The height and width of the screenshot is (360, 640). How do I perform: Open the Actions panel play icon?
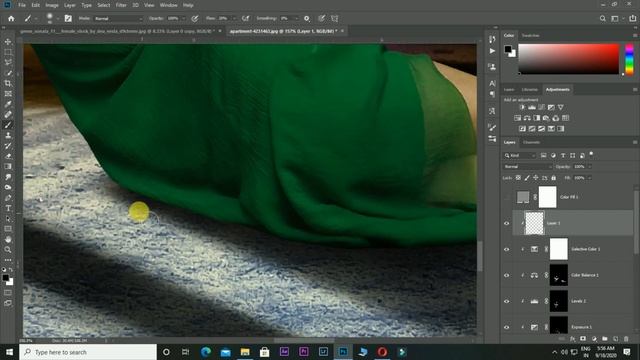[x=492, y=51]
